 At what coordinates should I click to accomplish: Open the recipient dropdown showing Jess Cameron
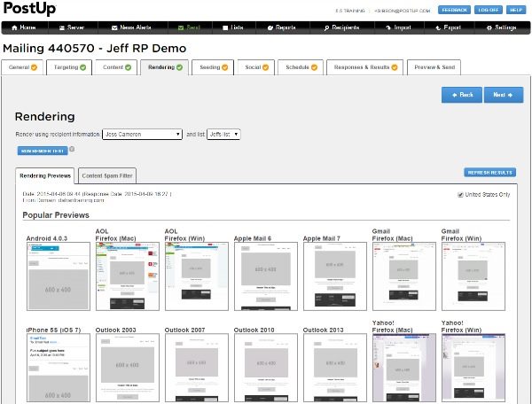[142, 134]
